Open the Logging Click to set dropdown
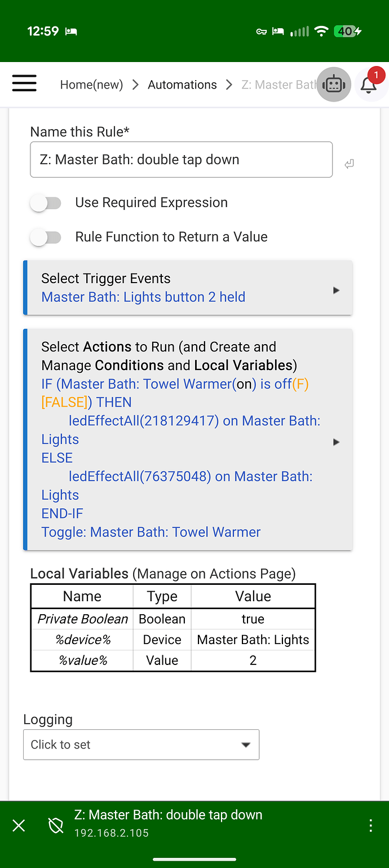The image size is (389, 868). click(x=141, y=744)
